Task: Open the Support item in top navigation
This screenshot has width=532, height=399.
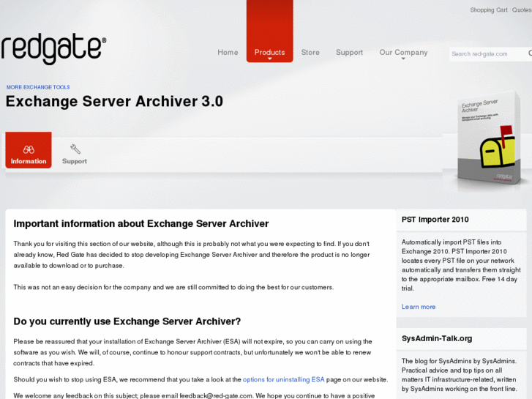Action: 349,52
